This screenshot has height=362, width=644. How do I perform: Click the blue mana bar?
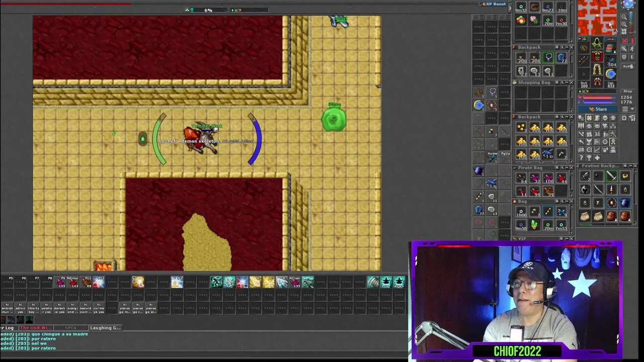point(597,102)
